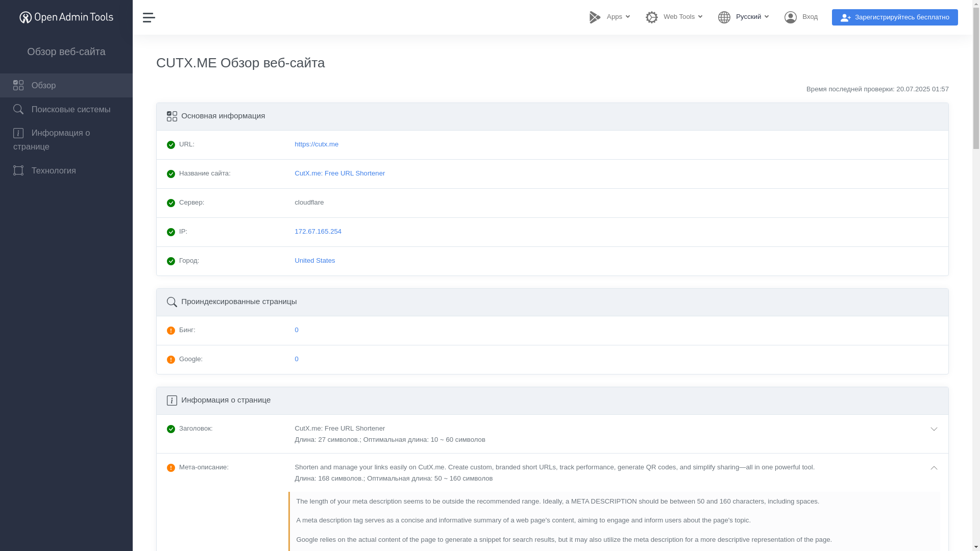The image size is (980, 551).
Task: Open the Apps dropdown menu
Action: (x=610, y=17)
